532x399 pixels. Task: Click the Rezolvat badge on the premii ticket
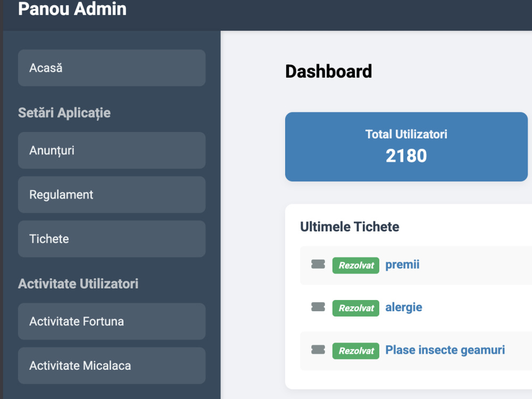(355, 265)
